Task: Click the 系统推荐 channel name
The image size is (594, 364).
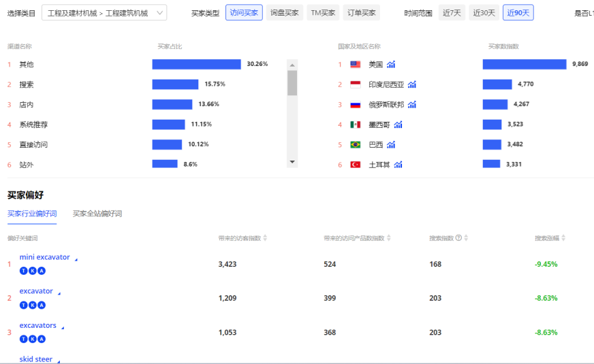Action: (33, 125)
